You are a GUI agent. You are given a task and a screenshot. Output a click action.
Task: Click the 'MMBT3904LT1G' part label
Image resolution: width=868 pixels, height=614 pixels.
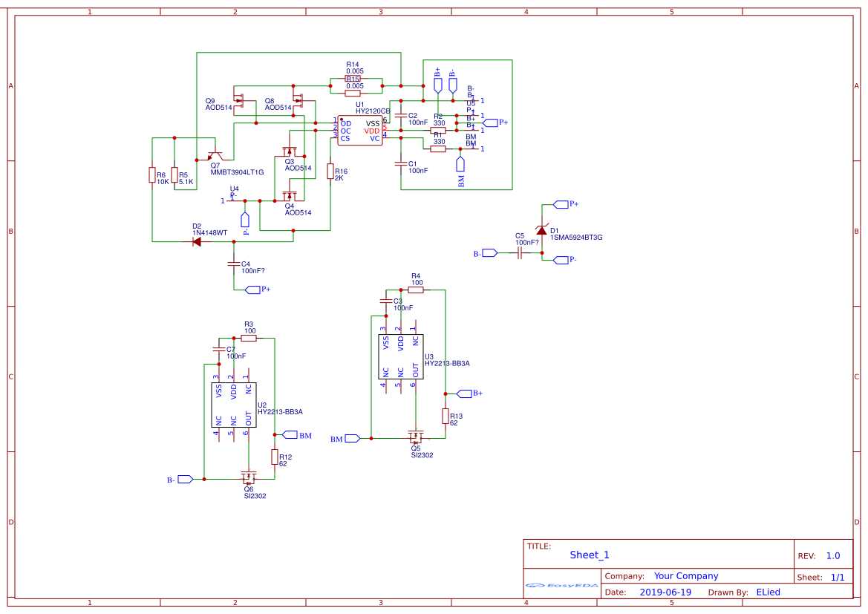pos(237,172)
